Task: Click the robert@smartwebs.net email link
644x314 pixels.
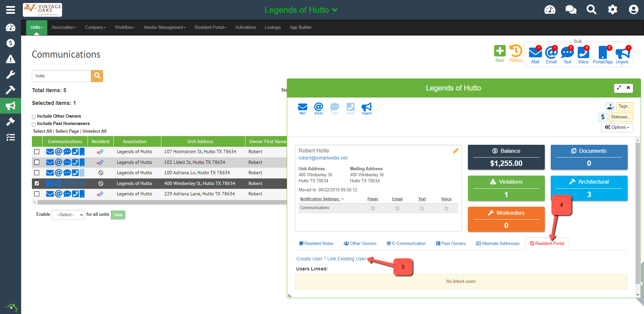Action: coord(323,158)
